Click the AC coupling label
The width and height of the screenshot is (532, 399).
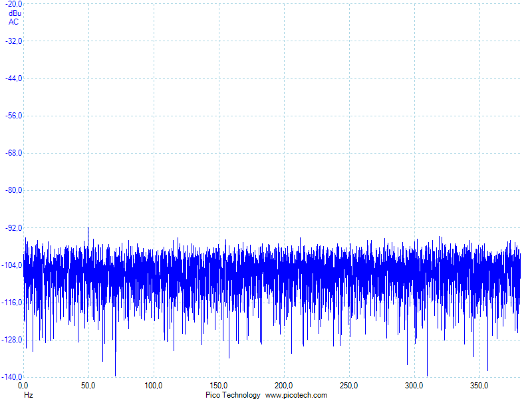pos(13,22)
